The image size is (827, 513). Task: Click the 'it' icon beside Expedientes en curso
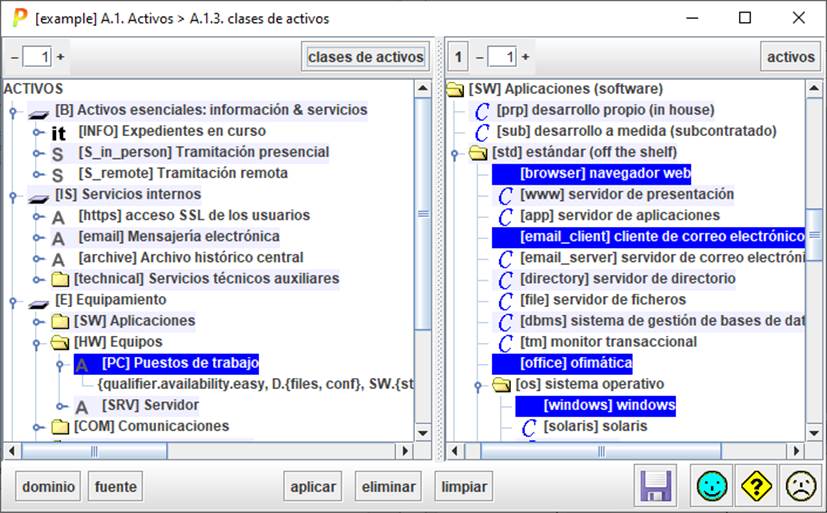(x=59, y=132)
